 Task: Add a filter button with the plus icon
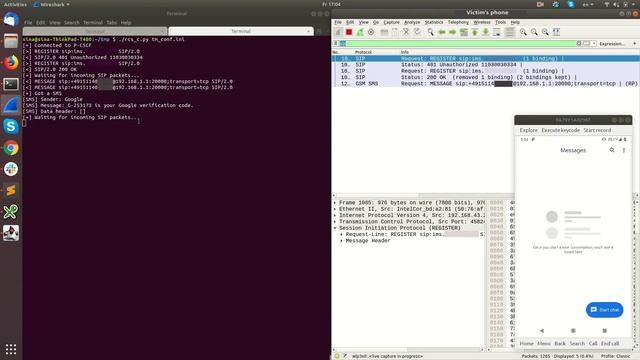(634, 43)
